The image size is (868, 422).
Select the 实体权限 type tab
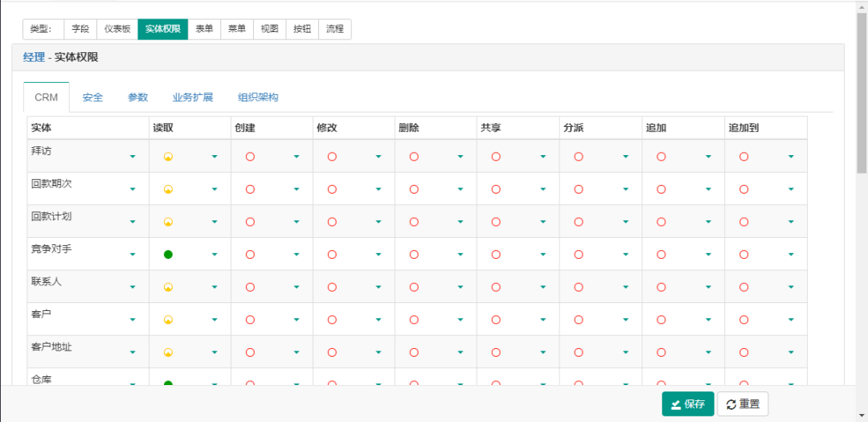pos(162,30)
